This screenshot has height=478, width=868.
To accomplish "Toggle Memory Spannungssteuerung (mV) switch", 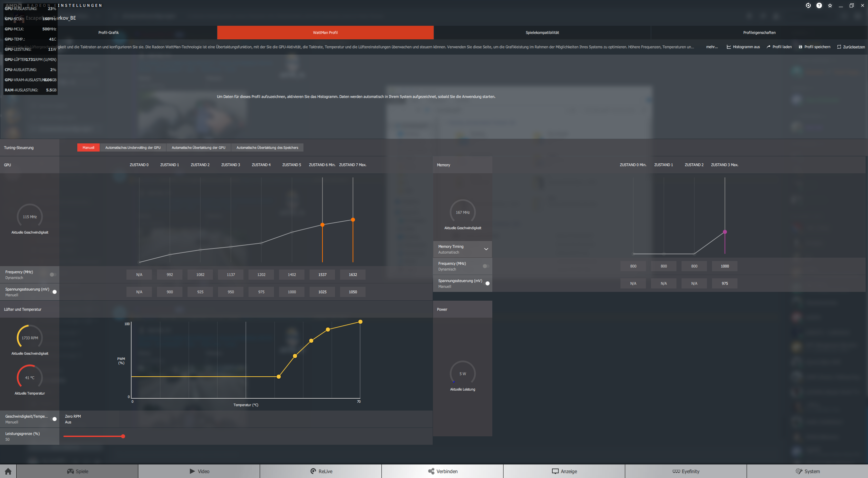I will [487, 283].
